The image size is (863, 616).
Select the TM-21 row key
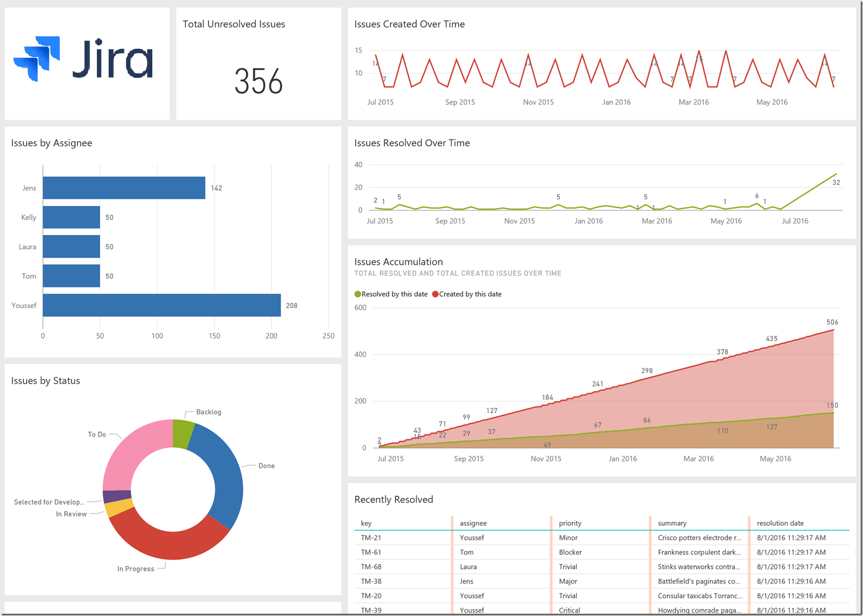coord(371,538)
